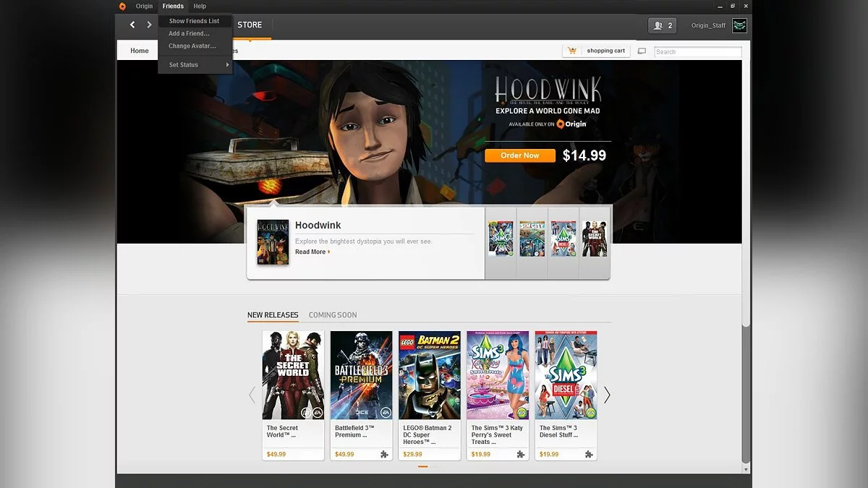The width and height of the screenshot is (868, 488).
Task: Show next new releases with the right carousel arrow
Action: (x=607, y=395)
